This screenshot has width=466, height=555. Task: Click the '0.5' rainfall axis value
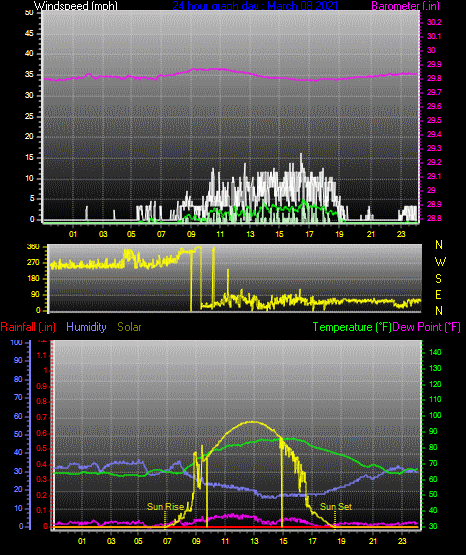(x=42, y=448)
